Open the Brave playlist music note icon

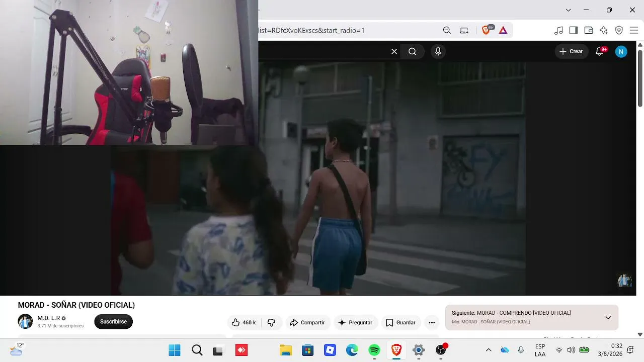558,30
